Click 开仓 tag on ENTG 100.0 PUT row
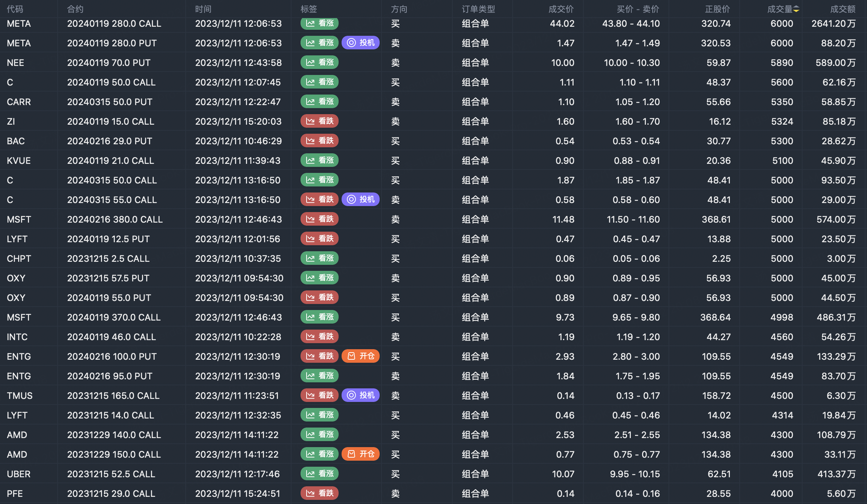The image size is (867, 504). (x=360, y=356)
